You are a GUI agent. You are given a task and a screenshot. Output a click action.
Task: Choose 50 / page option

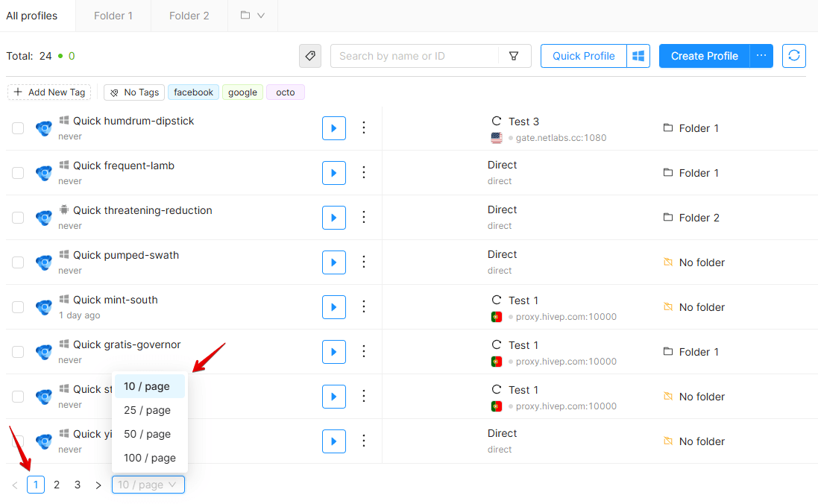click(150, 434)
